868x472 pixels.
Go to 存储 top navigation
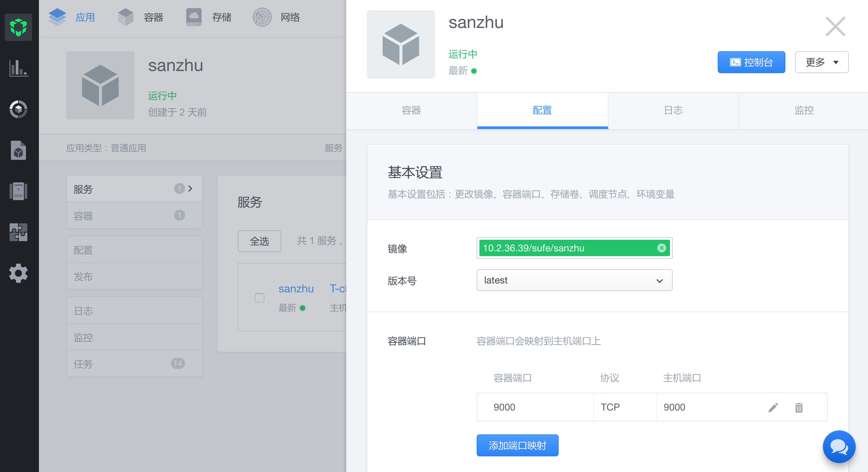point(222,17)
